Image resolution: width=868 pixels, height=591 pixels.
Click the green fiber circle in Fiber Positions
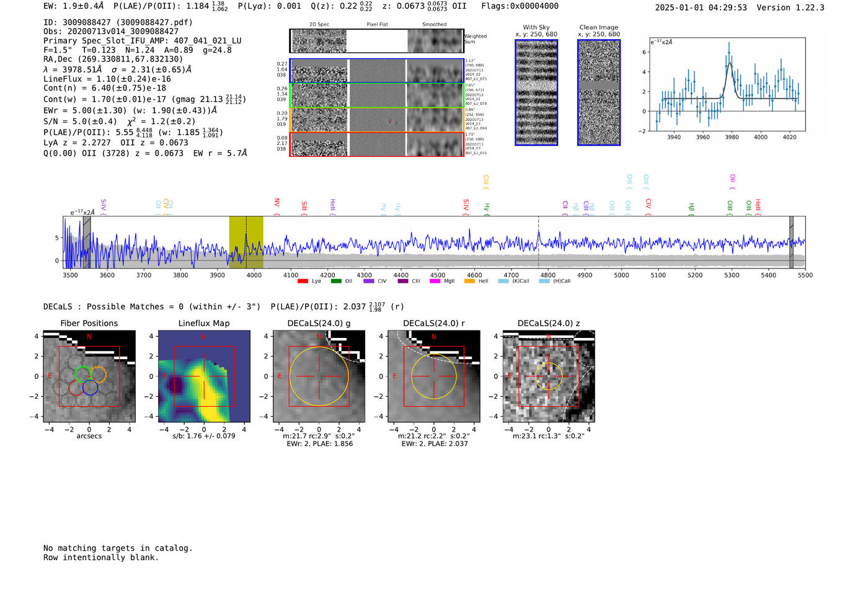[82, 374]
